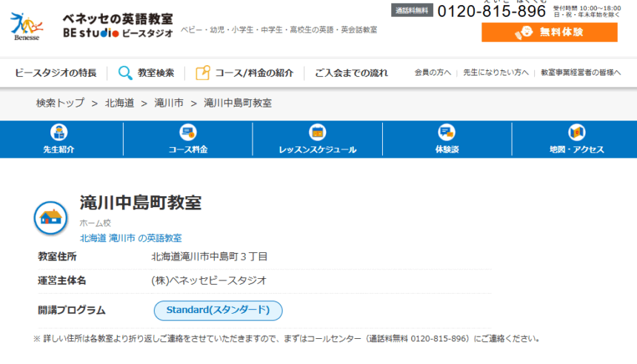Follow 北海道 滝川市 の英語教室 link
637x364 pixels.
131,238
